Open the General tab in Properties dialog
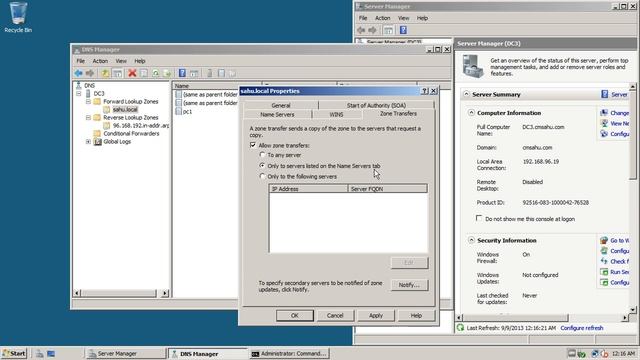The image size is (640, 360). pyautogui.click(x=281, y=105)
